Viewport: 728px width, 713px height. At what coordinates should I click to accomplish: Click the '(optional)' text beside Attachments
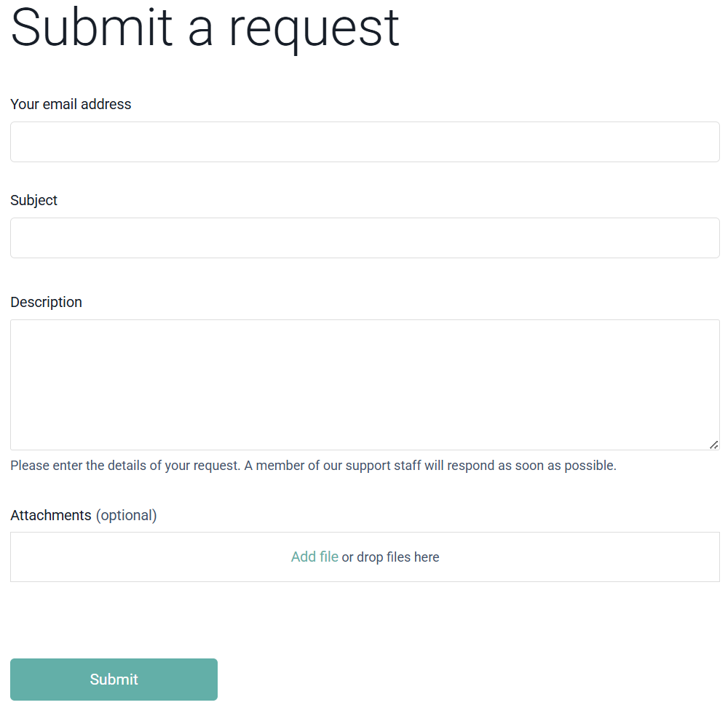point(127,515)
